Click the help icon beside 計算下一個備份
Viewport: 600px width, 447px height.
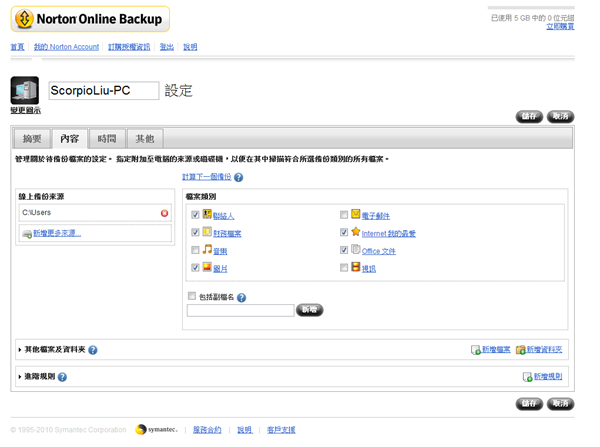pos(238,177)
